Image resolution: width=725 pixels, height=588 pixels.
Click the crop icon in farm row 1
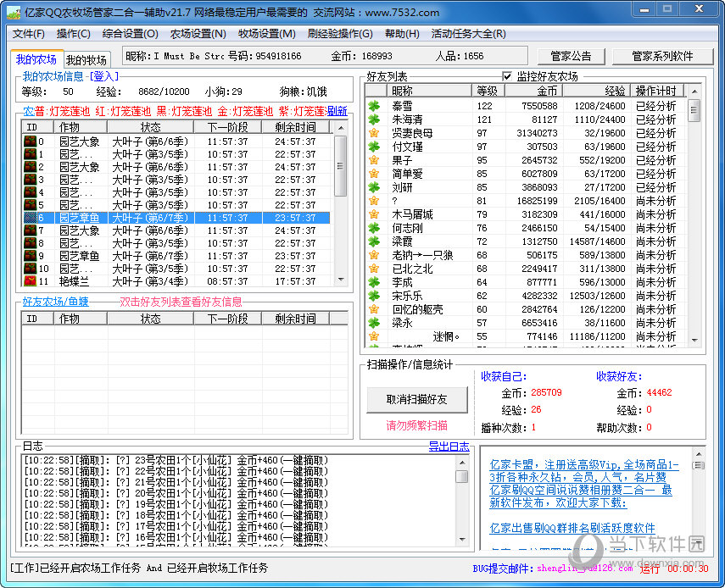(x=30, y=154)
